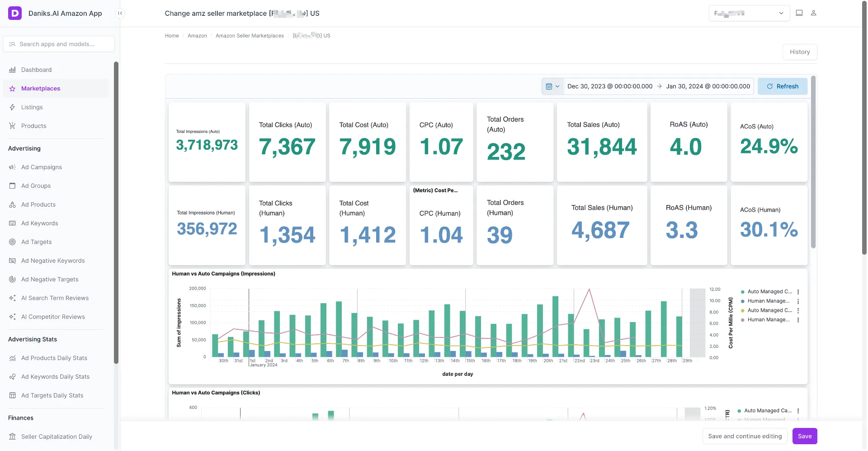Navigate to Ad Campaigns

(x=56, y=167)
